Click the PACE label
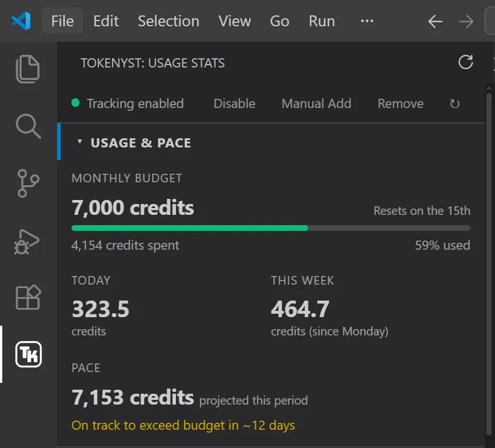Screen dimensions: 495x448 click(x=86, y=368)
